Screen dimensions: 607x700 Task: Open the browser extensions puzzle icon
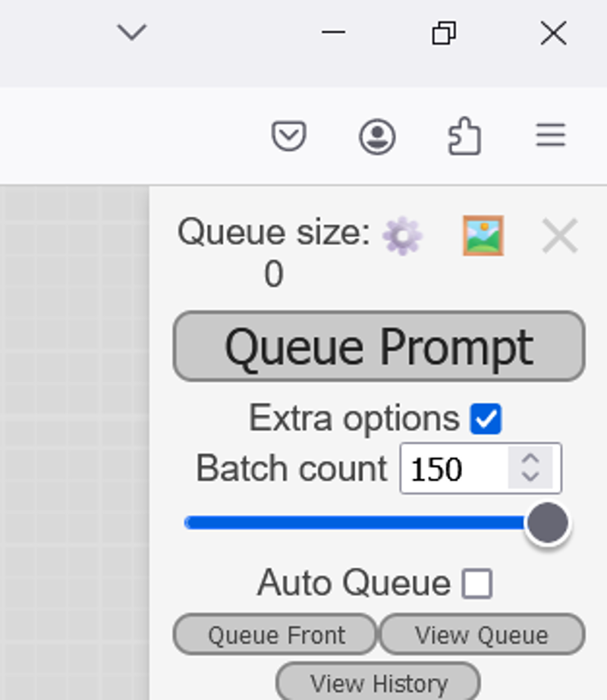(464, 137)
